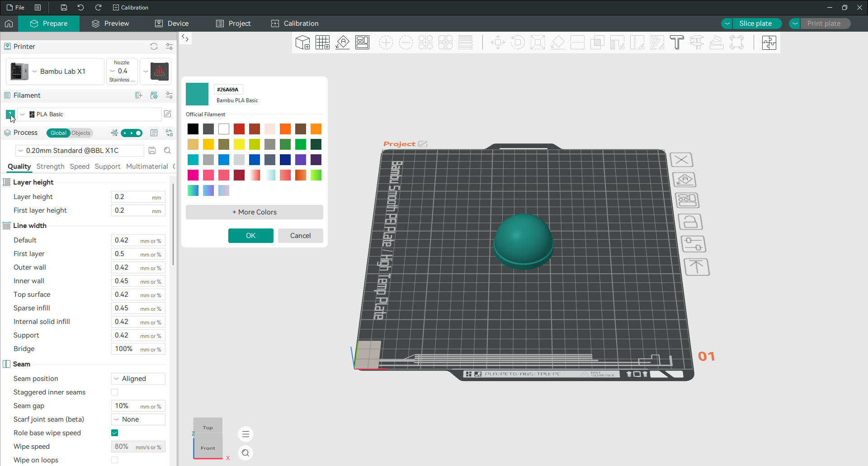868x466 pixels.
Task: Uncheck Role base wipe speed
Action: tap(115, 433)
